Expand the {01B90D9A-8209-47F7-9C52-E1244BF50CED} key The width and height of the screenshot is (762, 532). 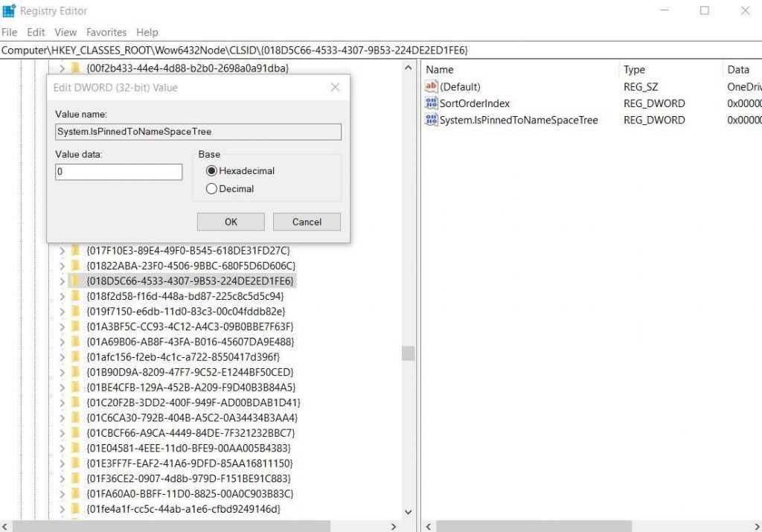tap(63, 371)
